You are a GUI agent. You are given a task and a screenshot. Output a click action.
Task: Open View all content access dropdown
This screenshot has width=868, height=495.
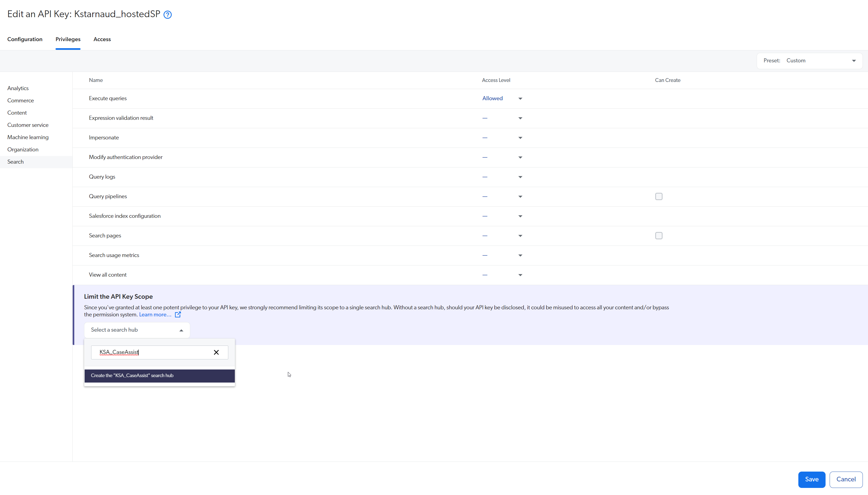[x=503, y=275]
